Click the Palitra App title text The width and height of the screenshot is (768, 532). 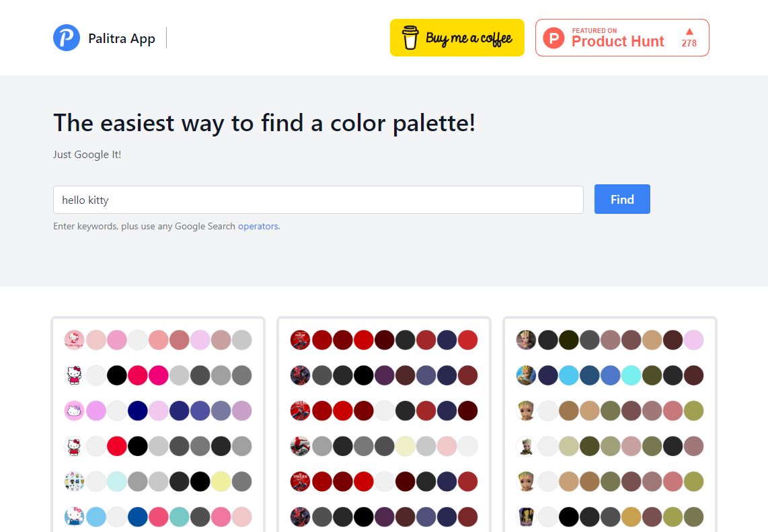coord(122,38)
